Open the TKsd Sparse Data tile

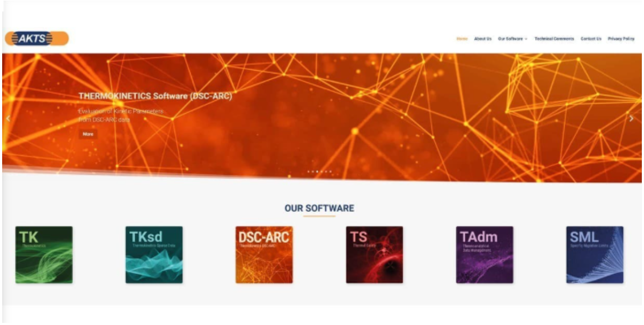tap(154, 255)
